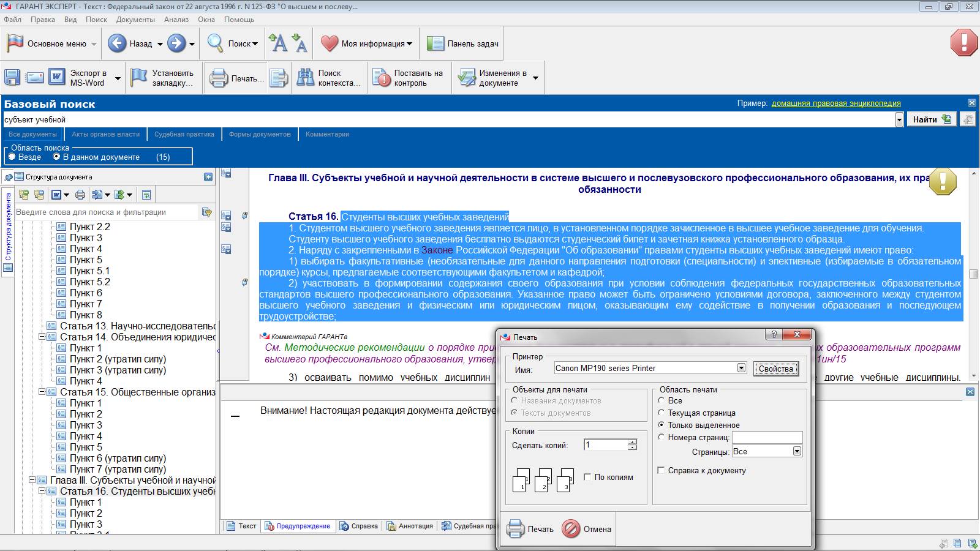The width and height of the screenshot is (980, 551).
Task: Close the Базовый поиск panel
Action: coord(972,103)
